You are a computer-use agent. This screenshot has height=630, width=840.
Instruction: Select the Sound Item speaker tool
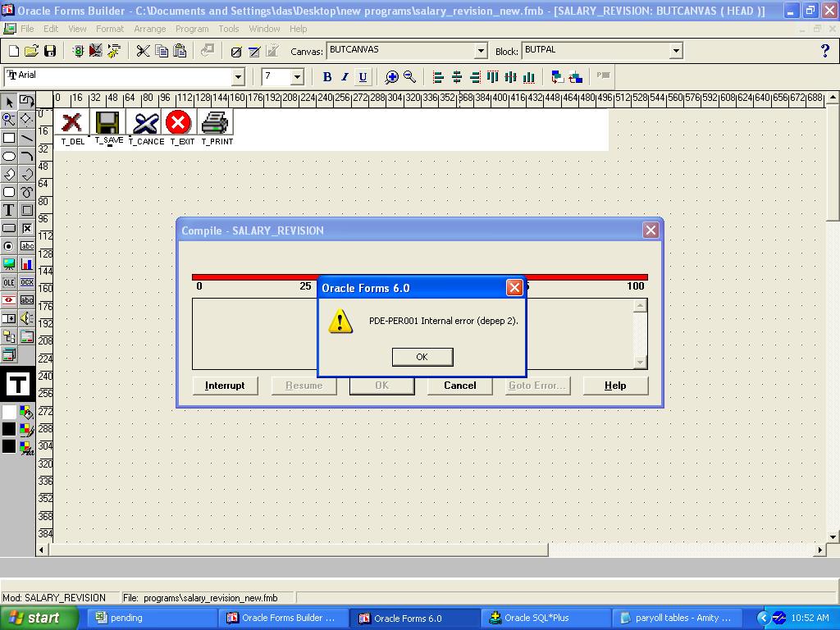[x=27, y=318]
